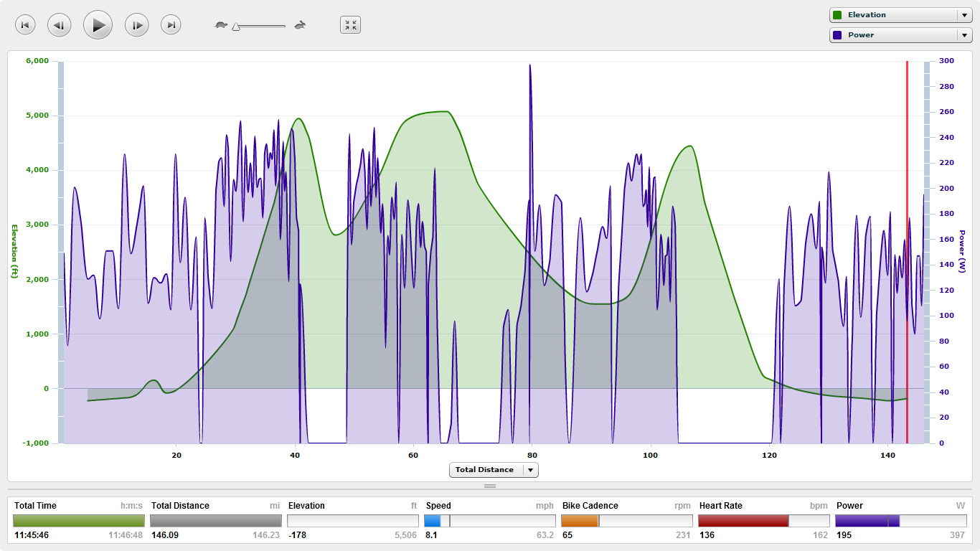Expand the Total Distance axis dropdown
The width and height of the screenshot is (980, 551).
pyautogui.click(x=530, y=470)
